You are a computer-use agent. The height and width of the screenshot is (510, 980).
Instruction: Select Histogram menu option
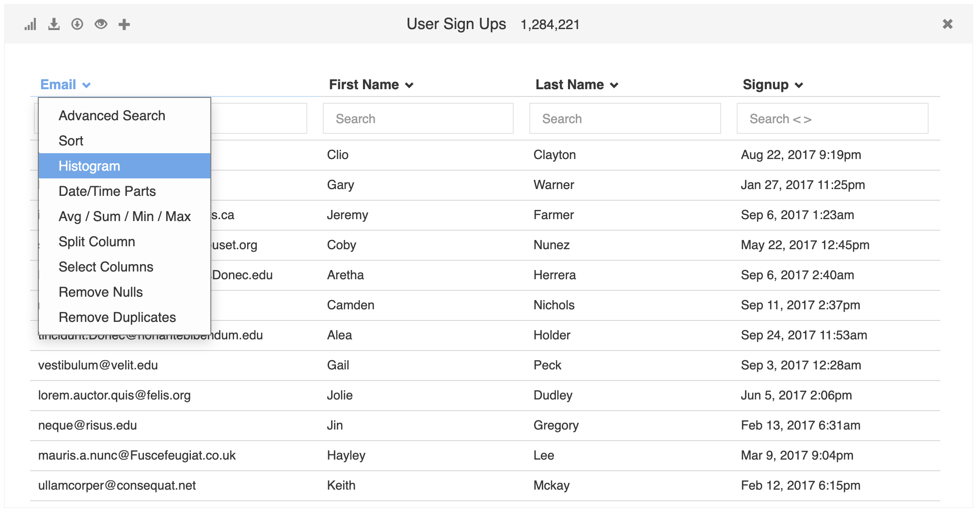(x=125, y=166)
